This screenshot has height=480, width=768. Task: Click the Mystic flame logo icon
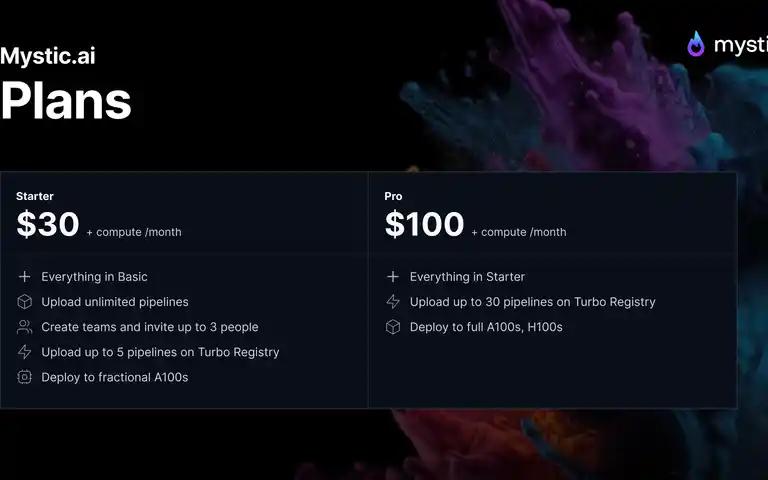(696, 44)
